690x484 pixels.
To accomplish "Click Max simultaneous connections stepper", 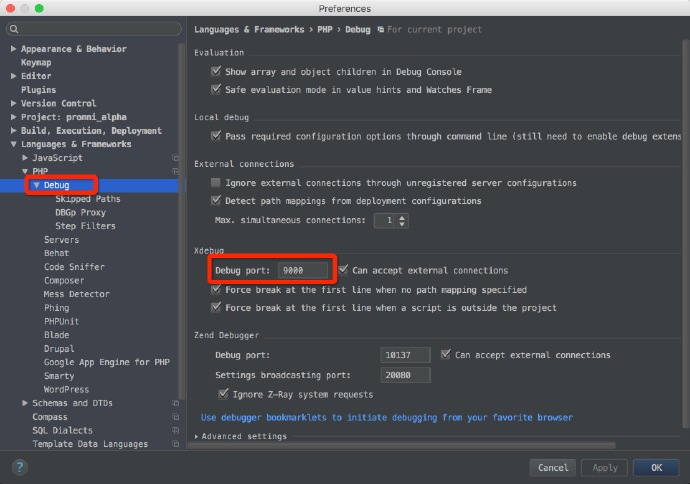I will click(x=402, y=220).
